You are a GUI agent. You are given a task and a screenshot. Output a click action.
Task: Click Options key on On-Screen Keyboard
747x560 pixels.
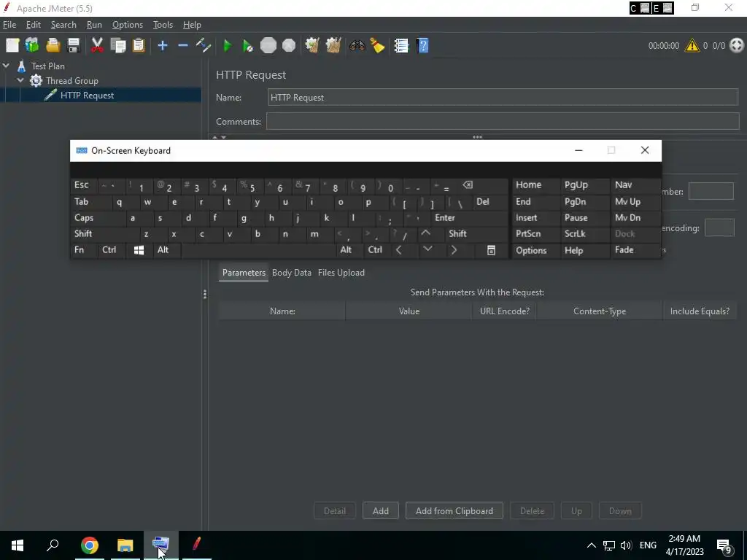point(535,250)
